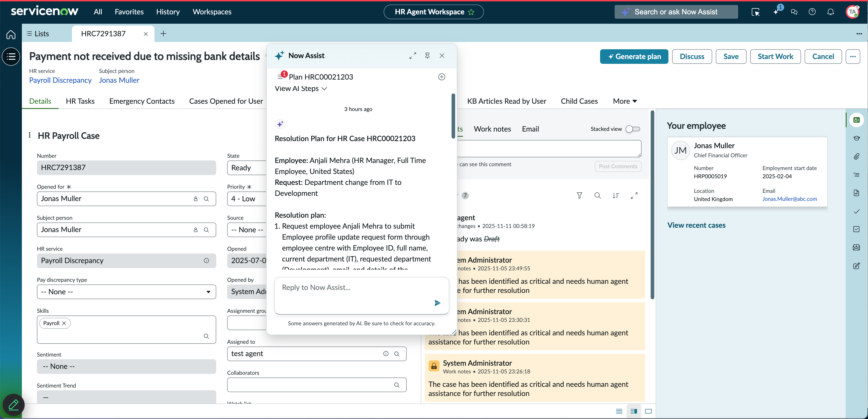Add a new tab with plus icon
868x419 pixels.
[x=163, y=34]
